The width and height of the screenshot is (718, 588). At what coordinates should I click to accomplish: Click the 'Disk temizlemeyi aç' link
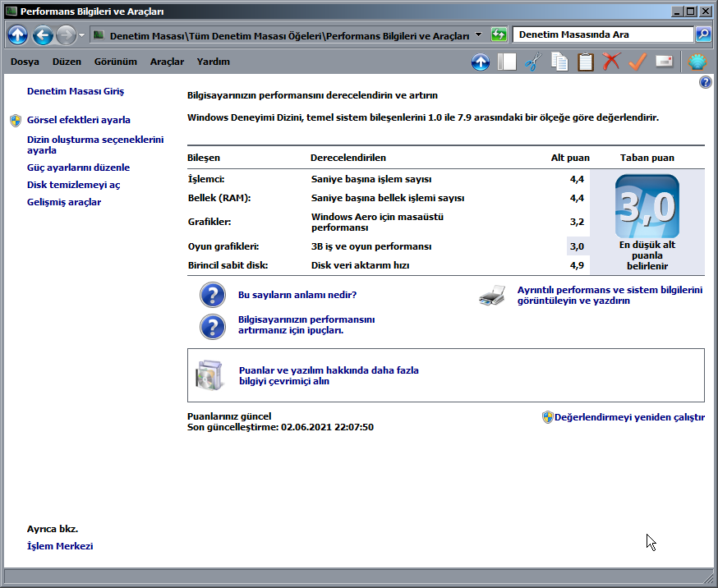click(x=74, y=185)
